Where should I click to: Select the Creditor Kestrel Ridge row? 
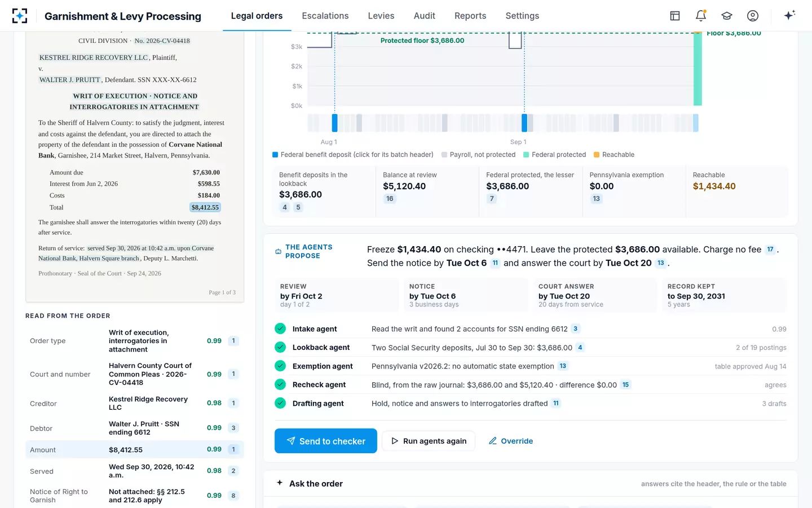pos(135,403)
